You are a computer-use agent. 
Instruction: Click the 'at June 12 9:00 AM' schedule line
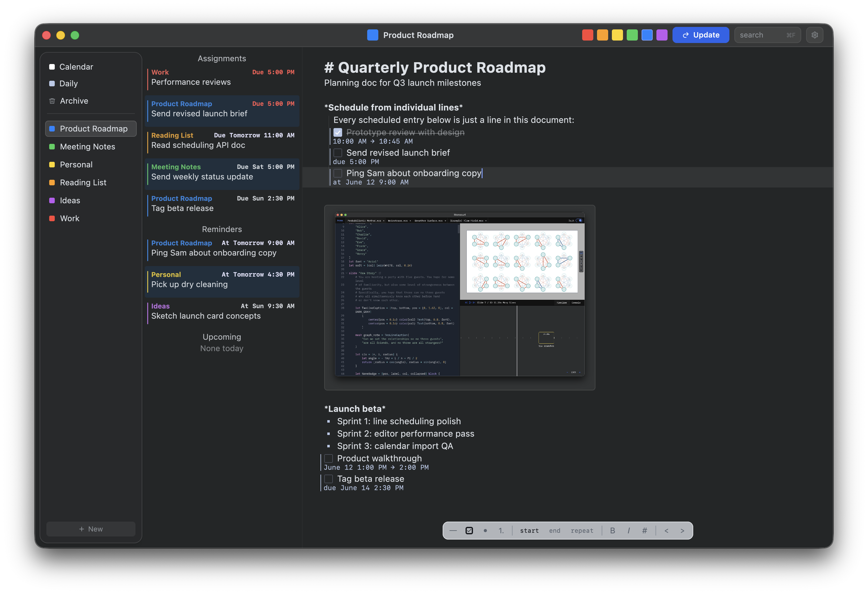tap(371, 182)
